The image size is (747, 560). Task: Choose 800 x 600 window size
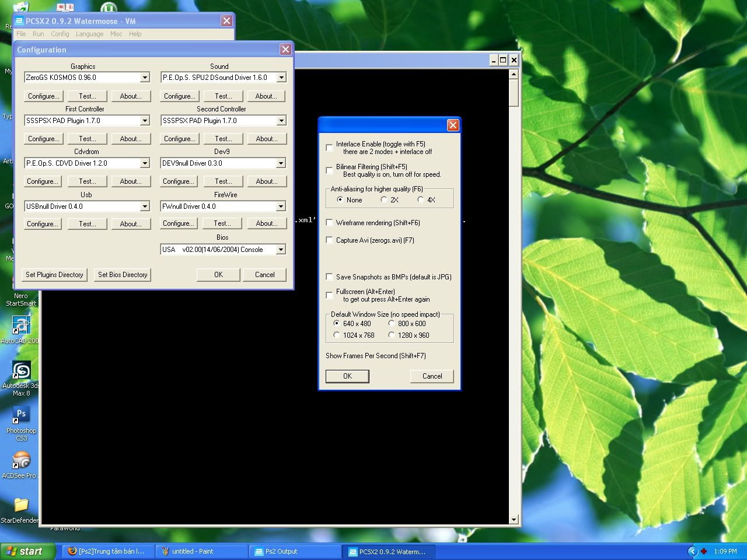[x=391, y=323]
